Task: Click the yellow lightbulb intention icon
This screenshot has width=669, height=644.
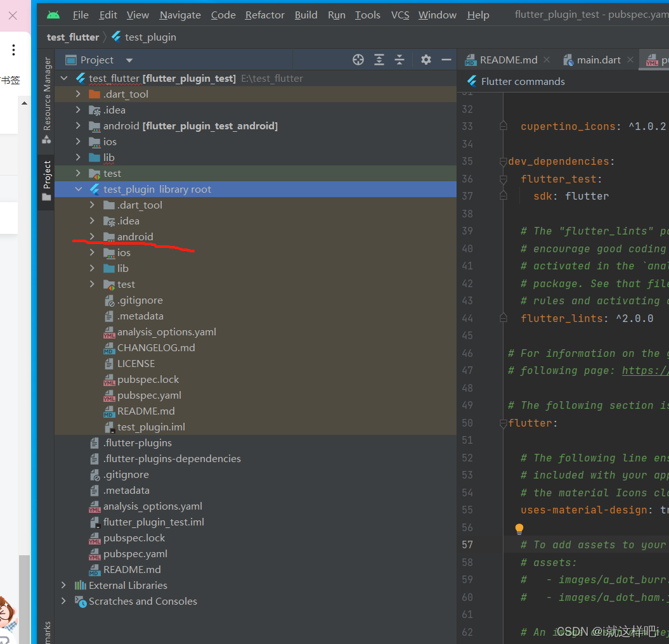Action: [x=519, y=529]
